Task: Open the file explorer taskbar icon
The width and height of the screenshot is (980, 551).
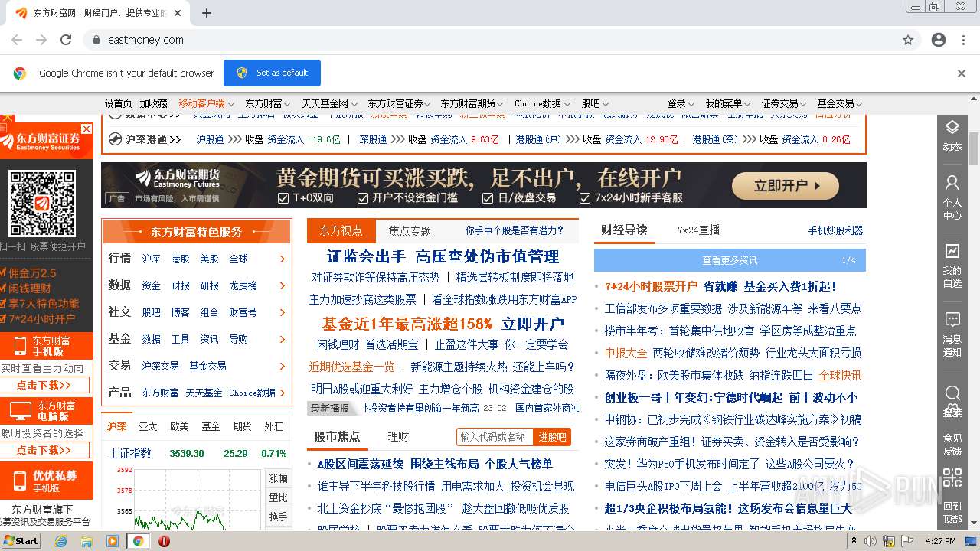Action: [x=87, y=541]
